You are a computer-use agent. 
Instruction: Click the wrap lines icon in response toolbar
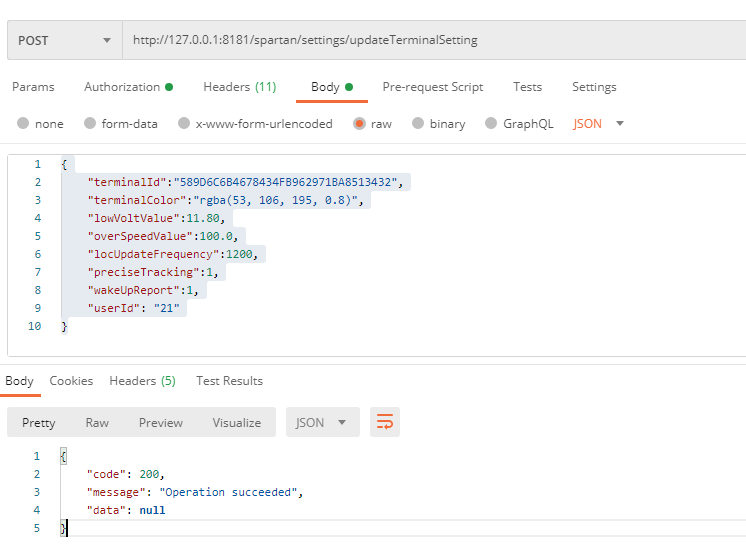pos(385,422)
